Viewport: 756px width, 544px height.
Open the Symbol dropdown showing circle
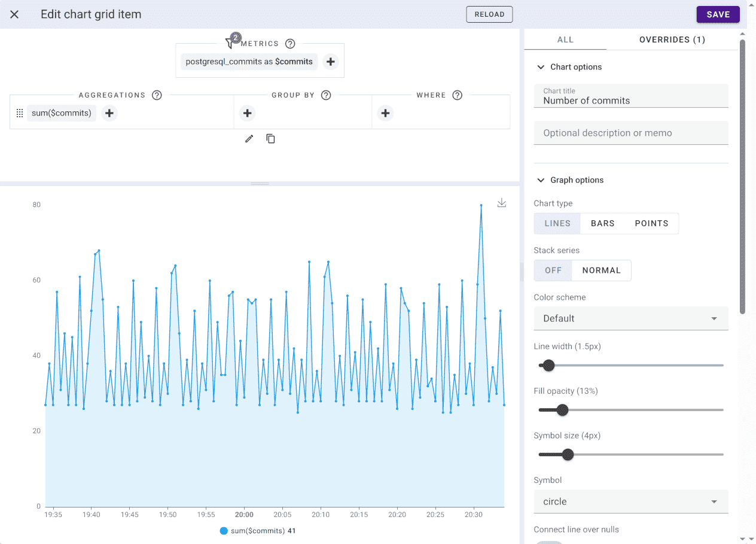(630, 502)
